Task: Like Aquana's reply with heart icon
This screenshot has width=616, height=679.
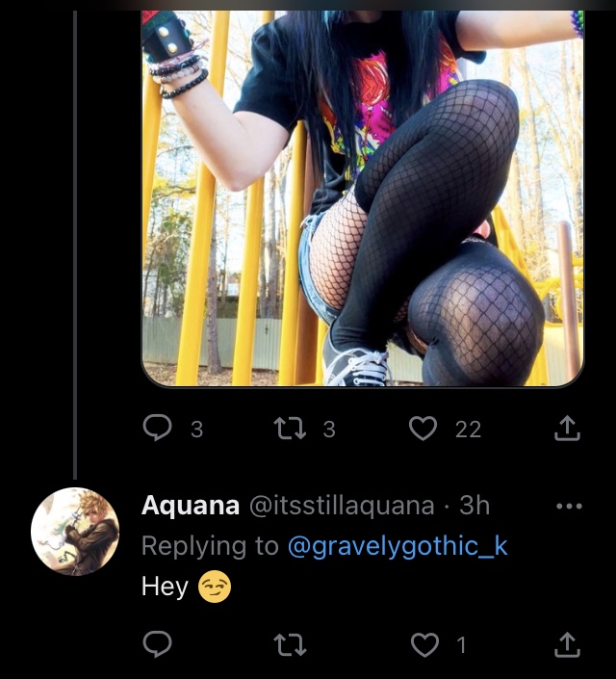Action: coord(424,644)
